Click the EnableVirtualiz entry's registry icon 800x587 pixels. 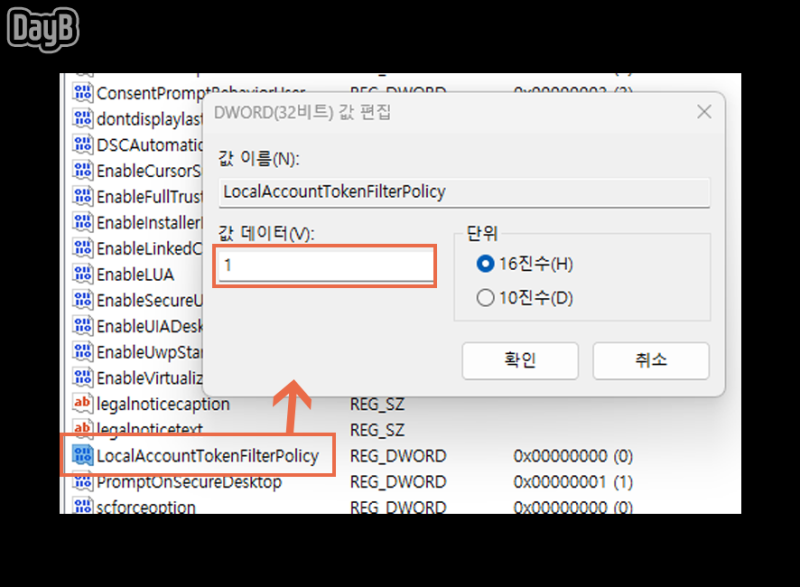[83, 378]
